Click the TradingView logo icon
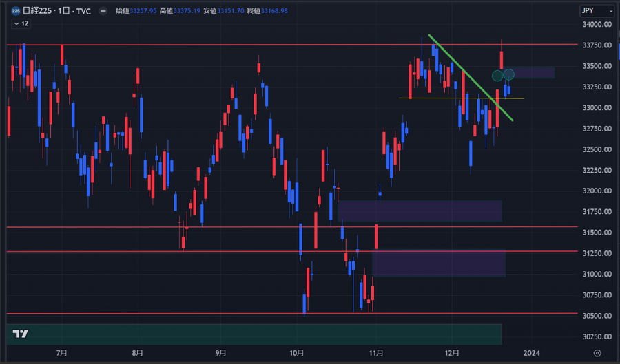The width and height of the screenshot is (620, 364). pyautogui.click(x=20, y=334)
